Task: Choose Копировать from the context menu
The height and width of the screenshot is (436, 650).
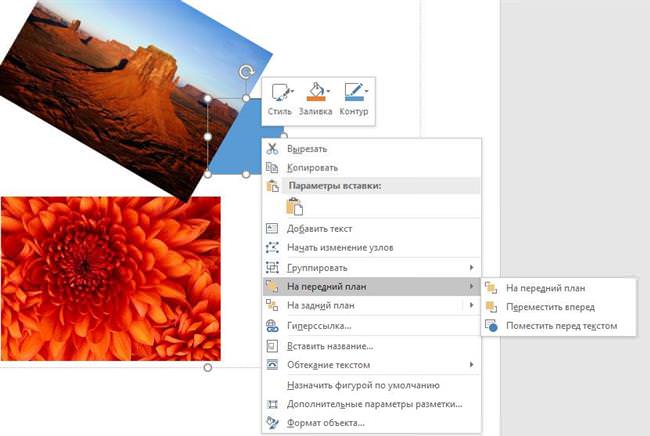Action: click(372, 167)
